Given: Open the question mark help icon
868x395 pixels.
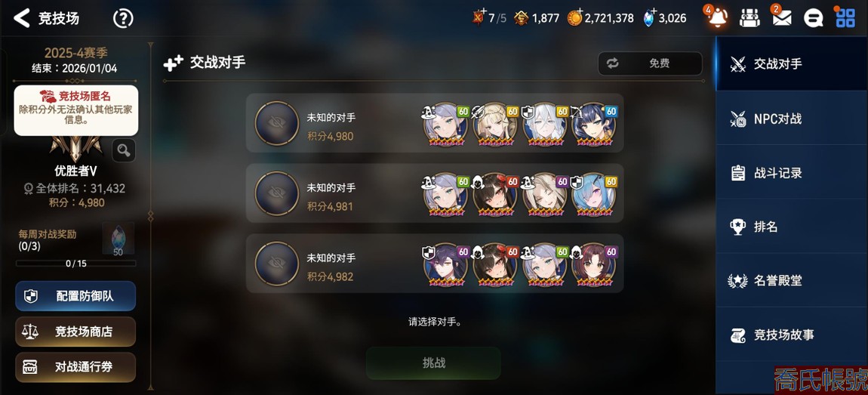Looking at the screenshot, I should 123,18.
